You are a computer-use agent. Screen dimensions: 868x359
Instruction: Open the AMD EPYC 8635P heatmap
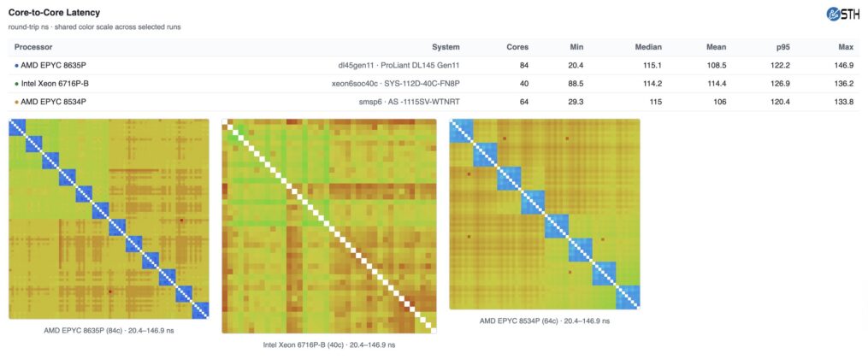pyautogui.click(x=109, y=219)
